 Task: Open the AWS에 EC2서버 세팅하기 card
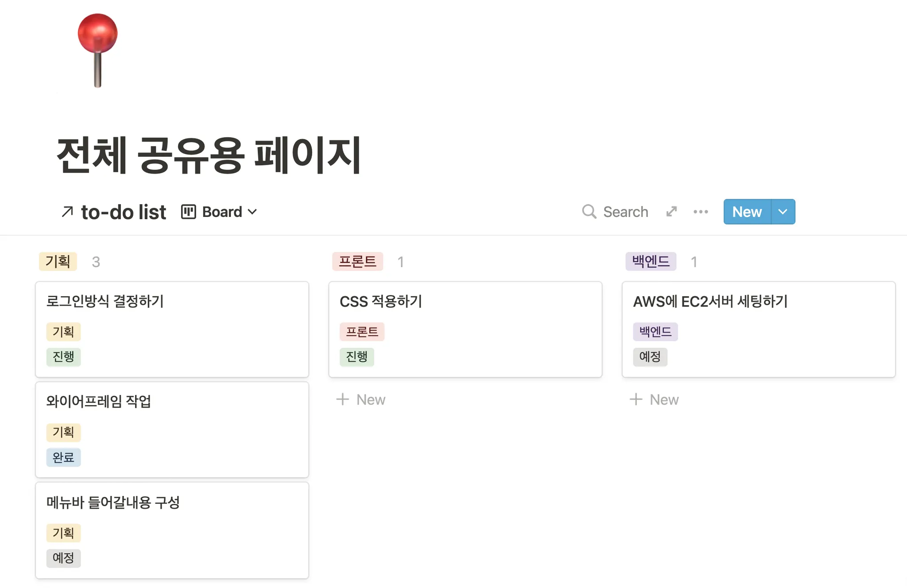(x=710, y=301)
